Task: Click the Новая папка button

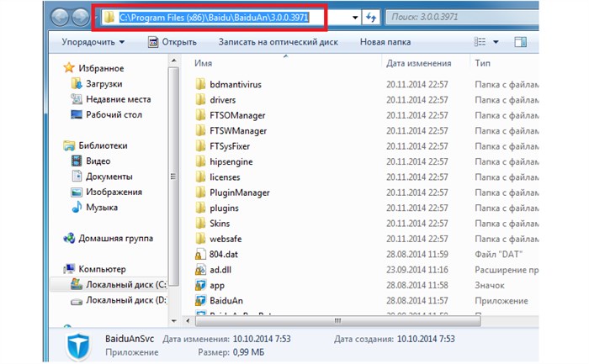Action: [385, 42]
